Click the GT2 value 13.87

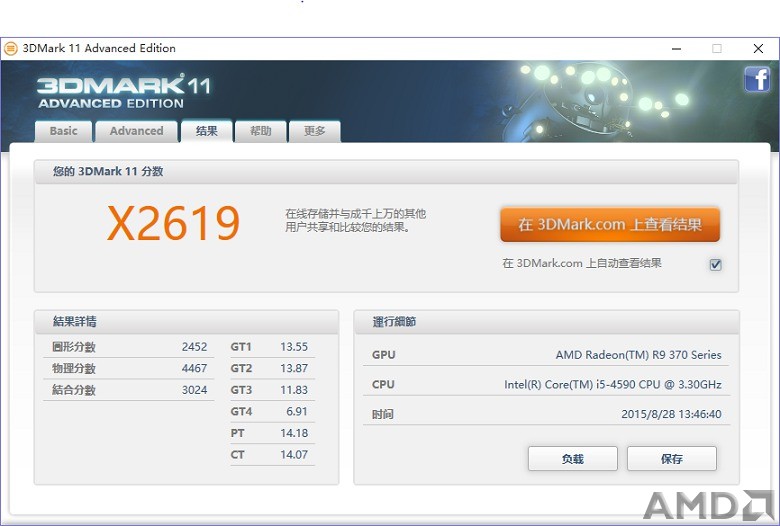tap(294, 368)
